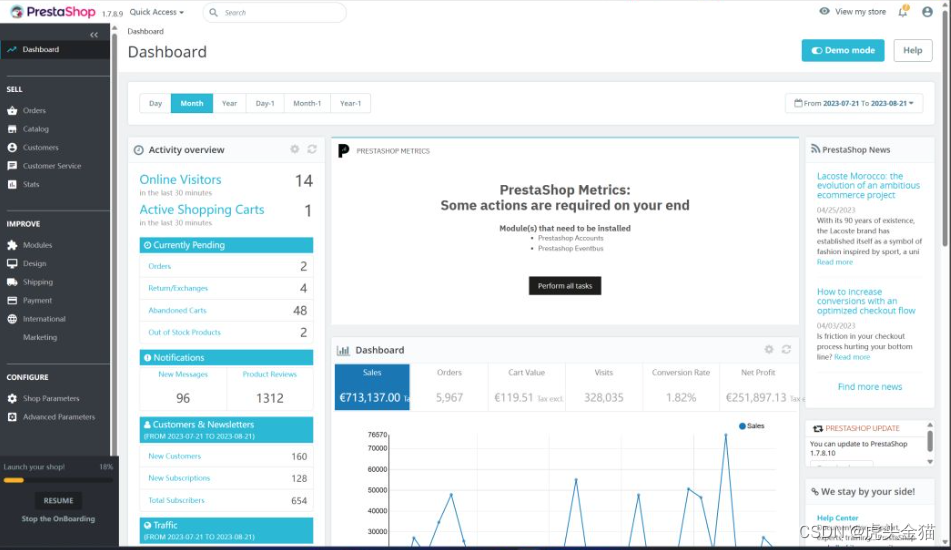Open Activity overview settings gear
This screenshot has width=951, height=550.
pyautogui.click(x=295, y=149)
